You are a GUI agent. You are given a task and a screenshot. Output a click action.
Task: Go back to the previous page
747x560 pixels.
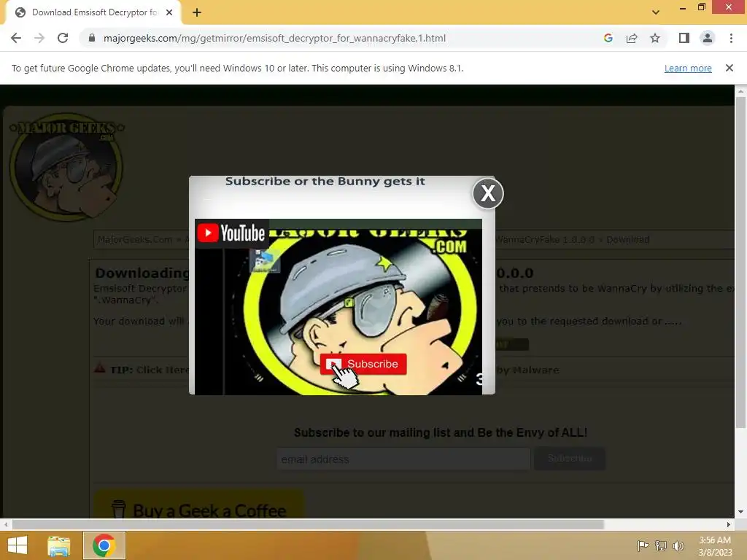click(x=16, y=38)
